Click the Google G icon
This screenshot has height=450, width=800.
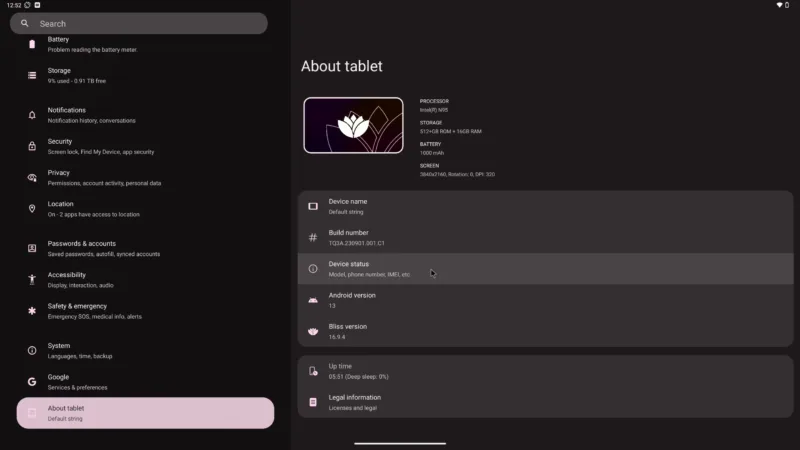click(32, 381)
